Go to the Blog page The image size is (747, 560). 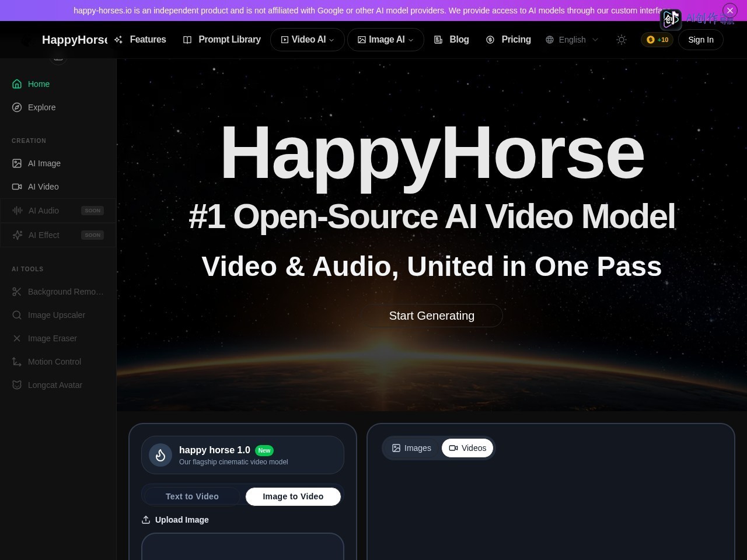point(452,40)
